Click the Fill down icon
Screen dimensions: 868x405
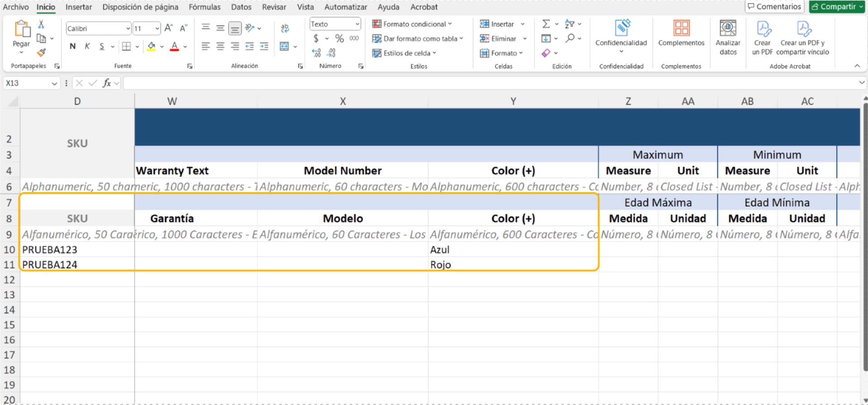(546, 38)
